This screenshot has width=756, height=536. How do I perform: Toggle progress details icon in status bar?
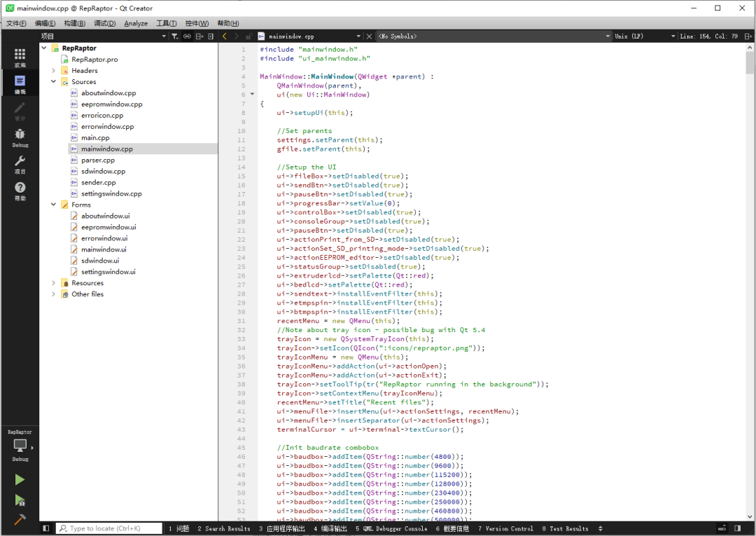722,528
